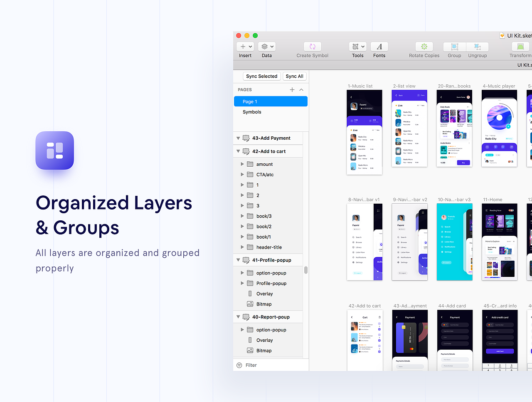
Task: Click the yellow minimize window button
Action: click(247, 36)
